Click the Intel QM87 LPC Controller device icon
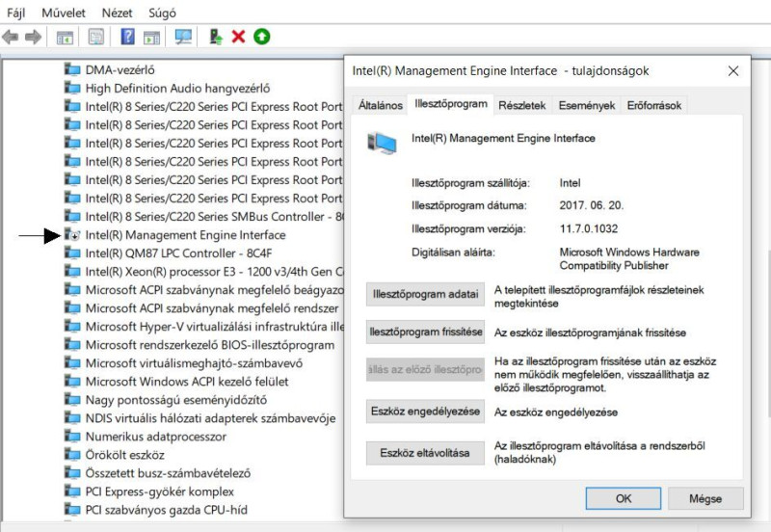 coord(72,253)
